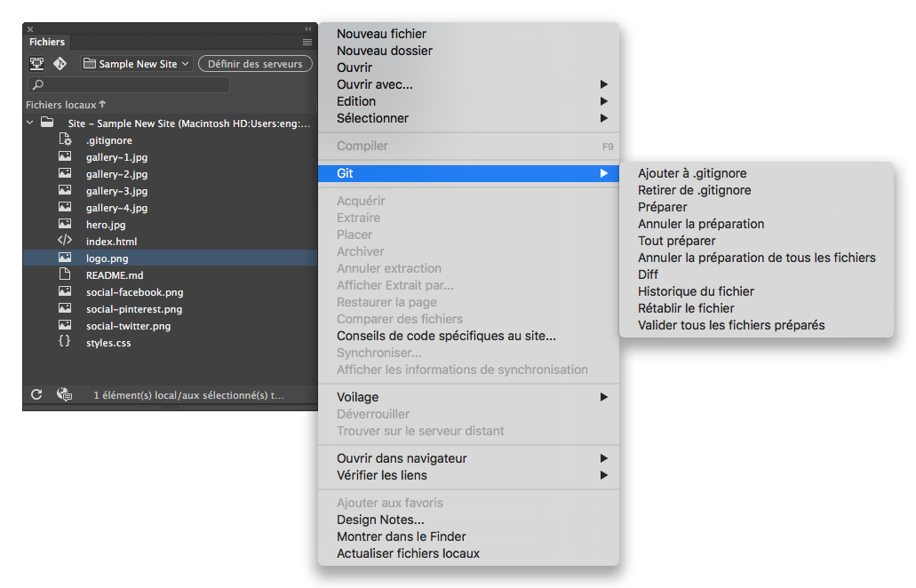Click the document icon beside README.md
Image resolution: width=916 pixels, height=588 pixels.
pyautogui.click(x=67, y=274)
